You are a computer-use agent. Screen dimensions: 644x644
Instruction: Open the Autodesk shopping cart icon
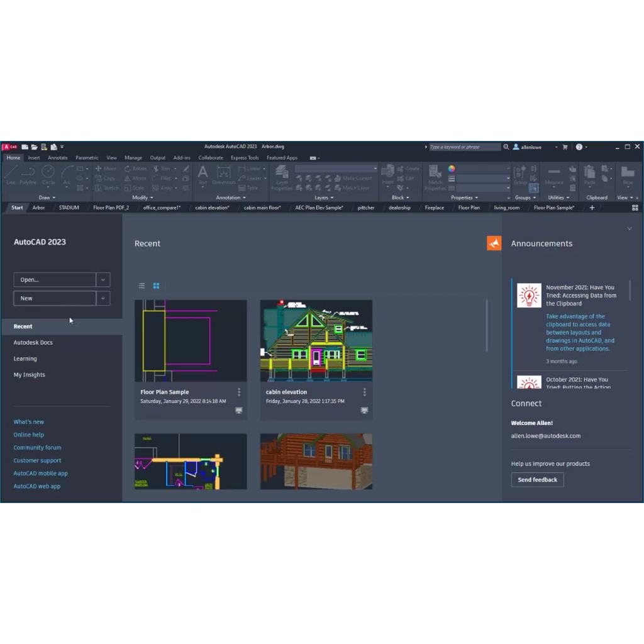tap(565, 147)
